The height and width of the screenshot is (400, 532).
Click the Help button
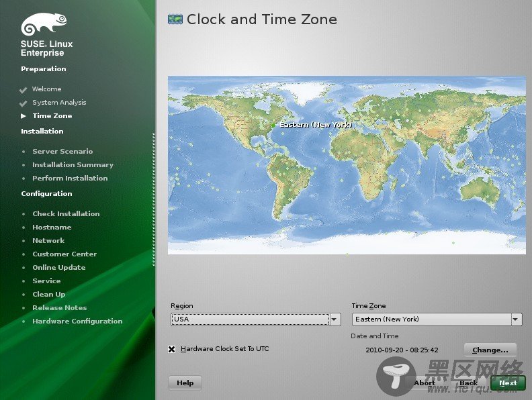[185, 383]
